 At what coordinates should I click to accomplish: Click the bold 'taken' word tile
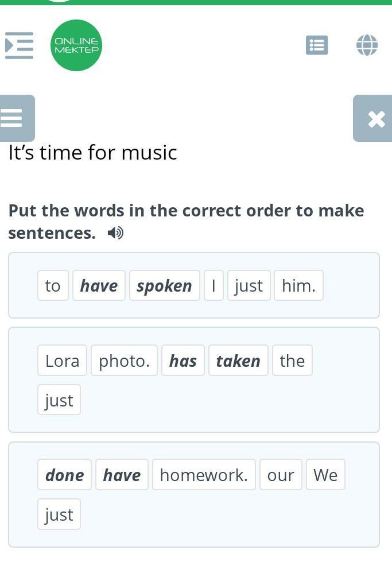238,361
